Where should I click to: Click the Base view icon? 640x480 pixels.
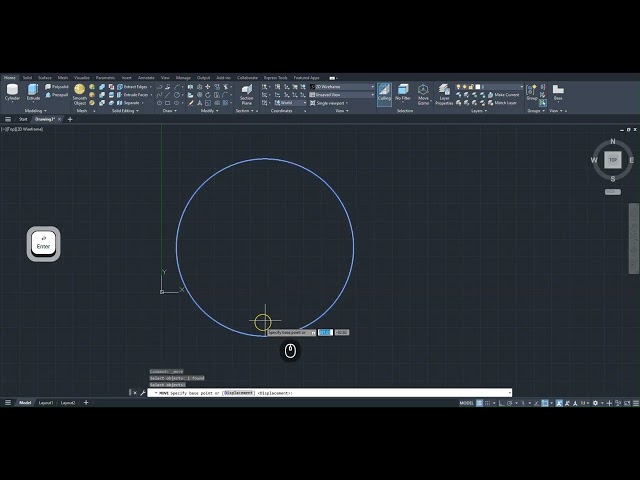point(558,92)
